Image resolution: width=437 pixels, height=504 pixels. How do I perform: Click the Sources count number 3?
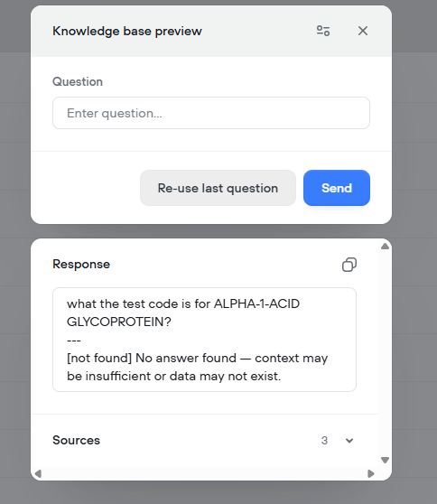pos(324,441)
